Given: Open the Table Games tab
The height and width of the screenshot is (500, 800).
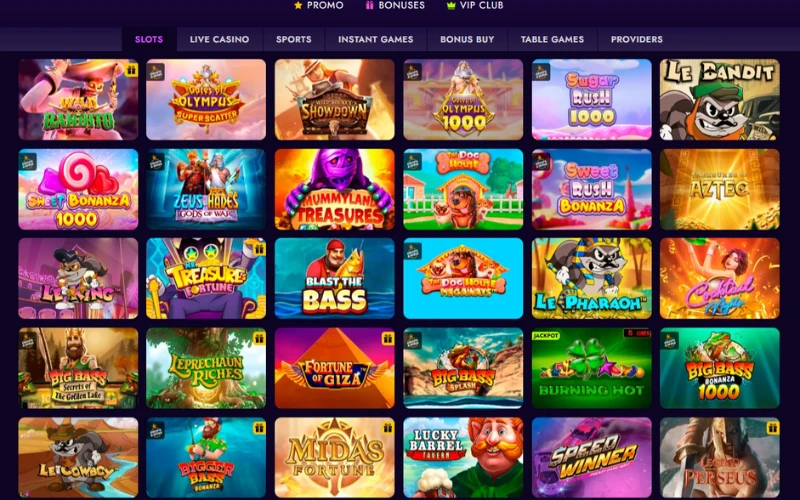Looking at the screenshot, I should pyautogui.click(x=552, y=39).
